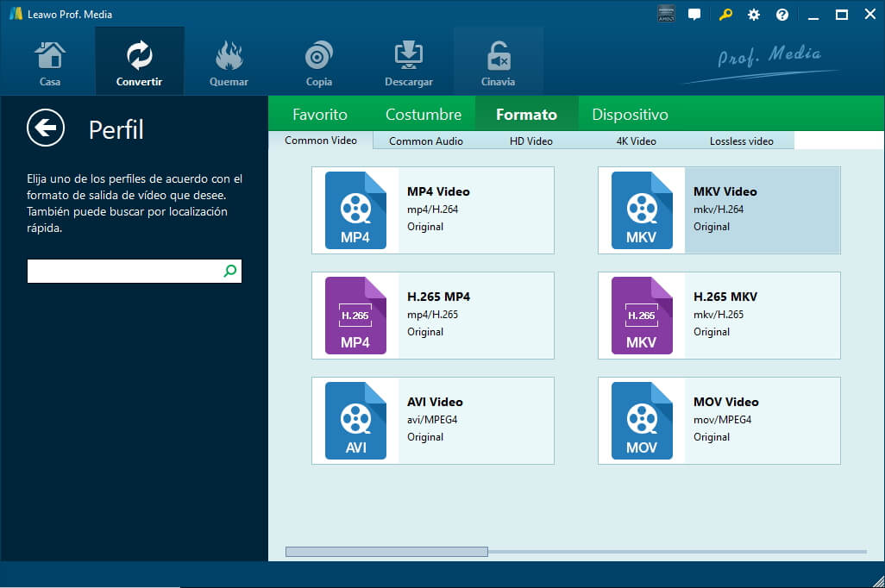
Task: Choose the H.265 MP4 profile title
Action: tap(438, 297)
